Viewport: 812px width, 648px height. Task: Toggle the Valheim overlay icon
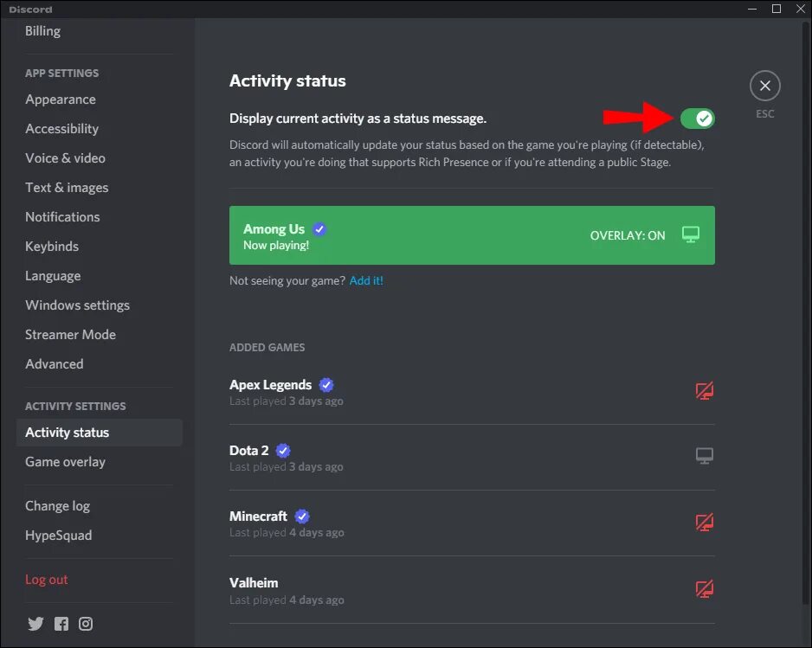[x=705, y=589]
